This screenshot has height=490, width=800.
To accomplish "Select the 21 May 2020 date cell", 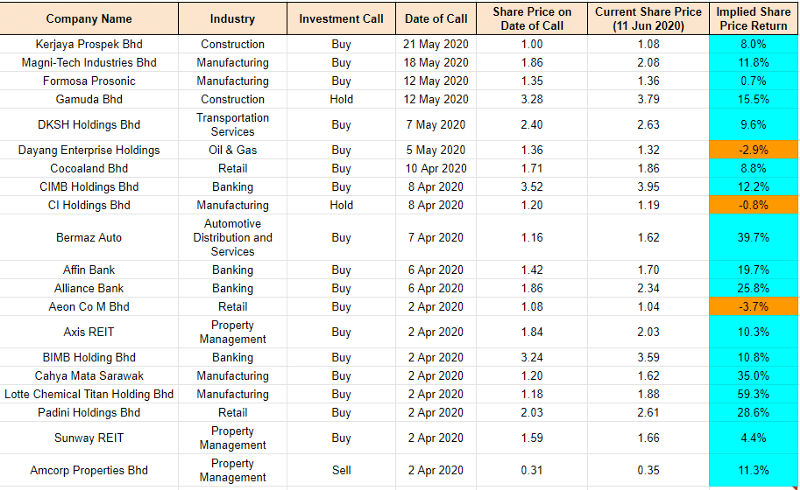I will tap(435, 44).
